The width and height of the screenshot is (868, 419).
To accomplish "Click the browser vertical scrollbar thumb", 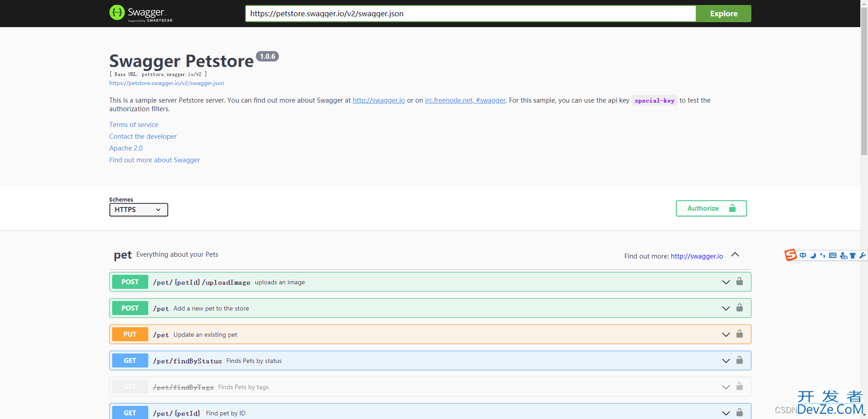I will pos(864,81).
